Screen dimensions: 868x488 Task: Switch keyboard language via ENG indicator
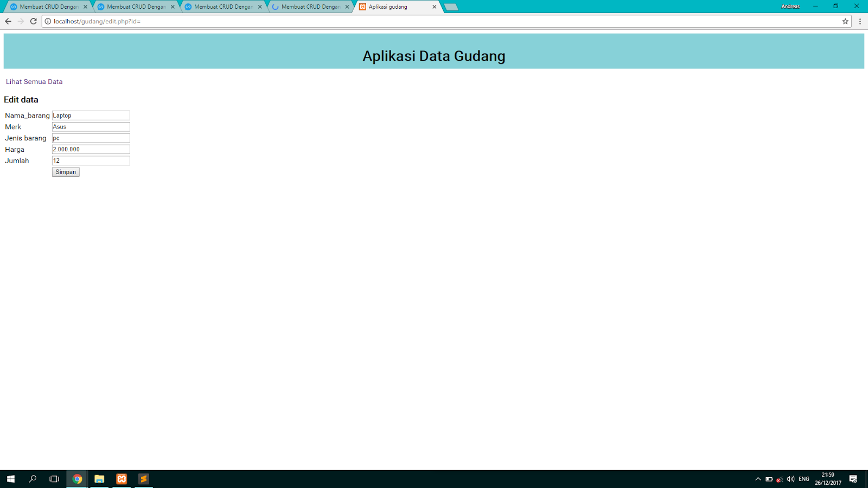[803, 479]
